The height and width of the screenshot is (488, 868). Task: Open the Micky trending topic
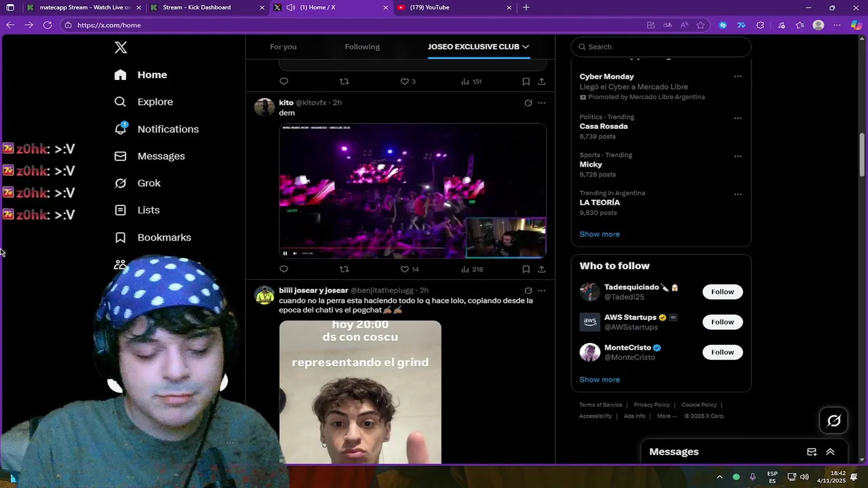coord(591,164)
